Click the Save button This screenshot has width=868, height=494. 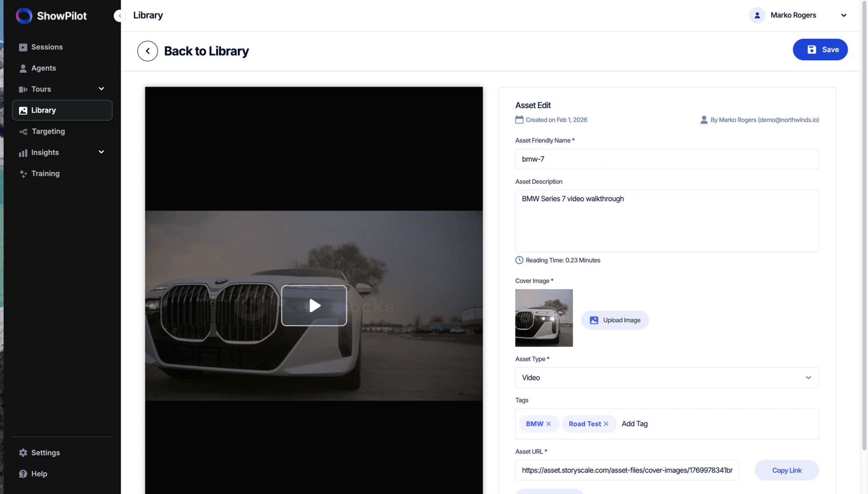pos(820,50)
